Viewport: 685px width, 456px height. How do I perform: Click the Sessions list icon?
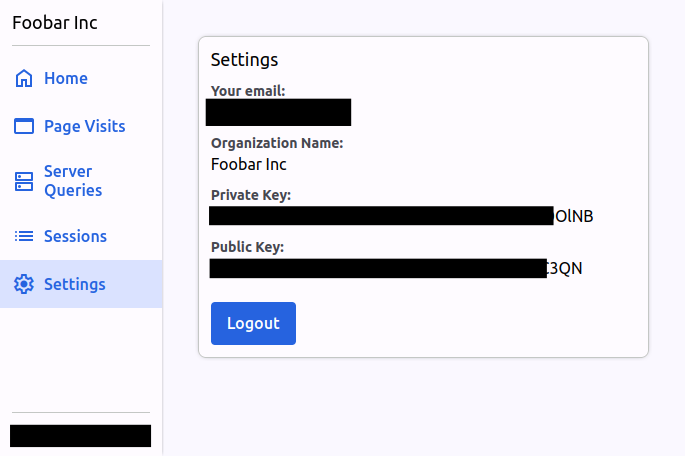24,236
